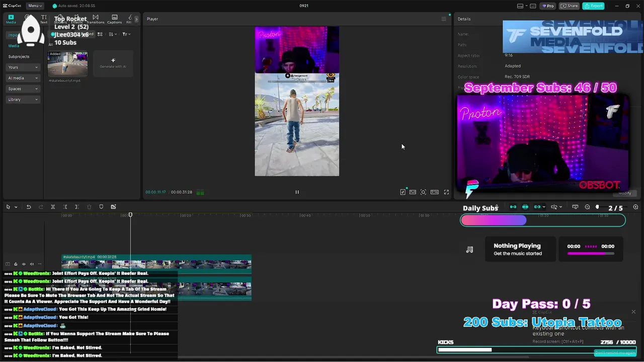Toggle TikTok safe zone overlay icon
Screen dimensions: 644x362
pos(403,192)
